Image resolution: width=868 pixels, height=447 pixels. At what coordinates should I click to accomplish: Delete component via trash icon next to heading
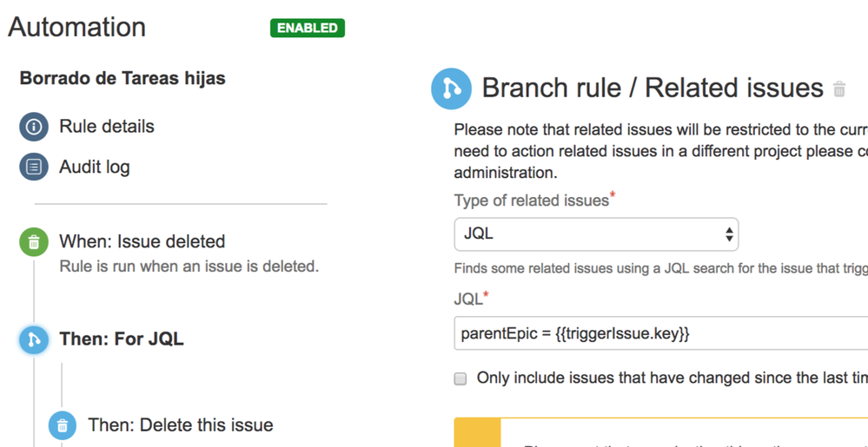pos(839,89)
